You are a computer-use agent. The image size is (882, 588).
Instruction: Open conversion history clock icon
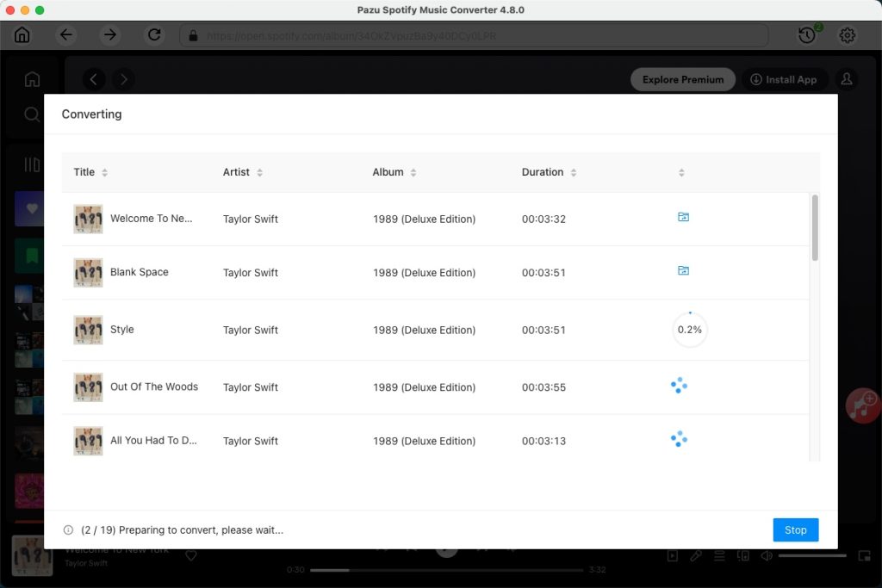coord(806,35)
